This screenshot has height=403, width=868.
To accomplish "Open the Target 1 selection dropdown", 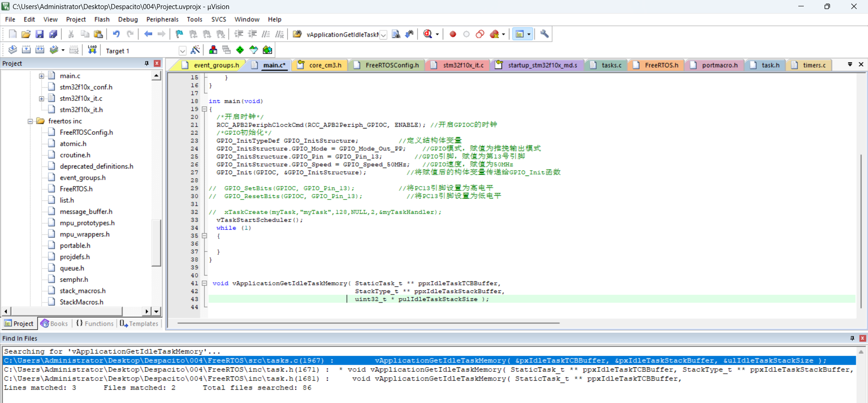I will 182,51.
